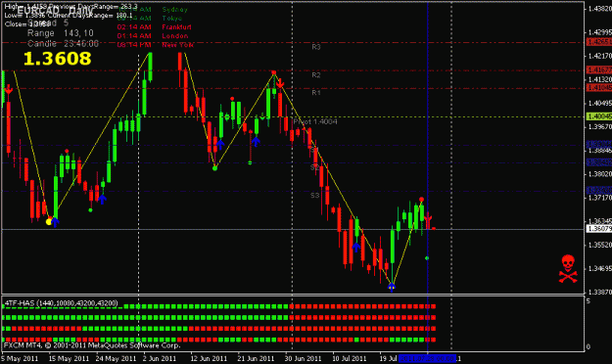Click the red R1 price tag 1.41045

[x=599, y=88]
